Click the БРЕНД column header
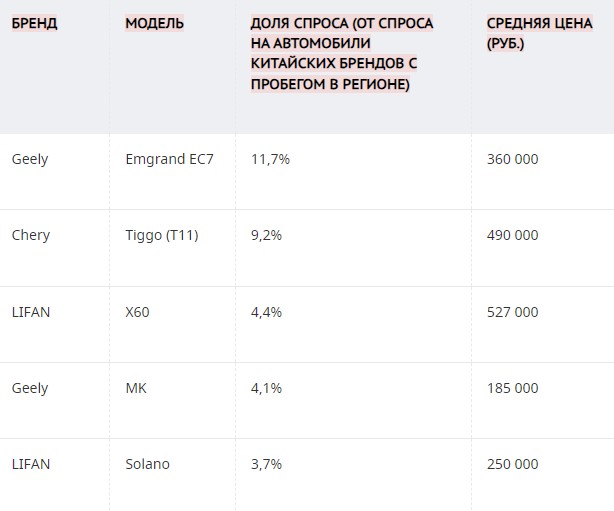The height and width of the screenshot is (511, 614). point(34,23)
